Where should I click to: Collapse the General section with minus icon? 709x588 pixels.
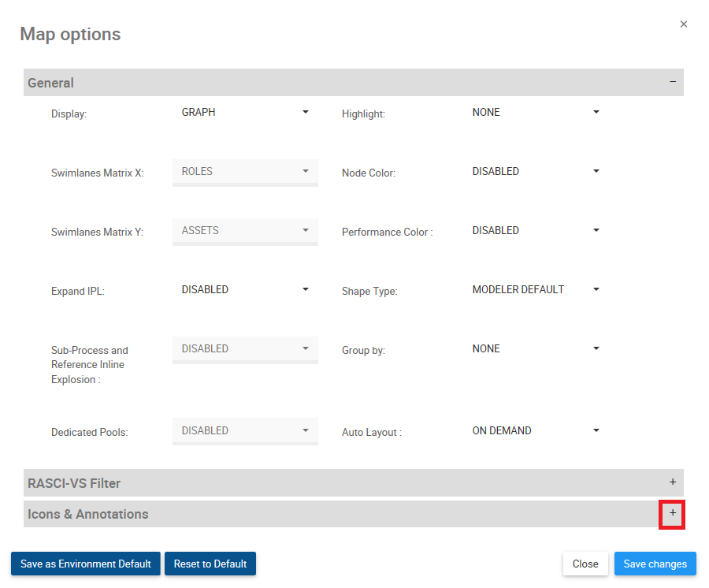click(673, 82)
